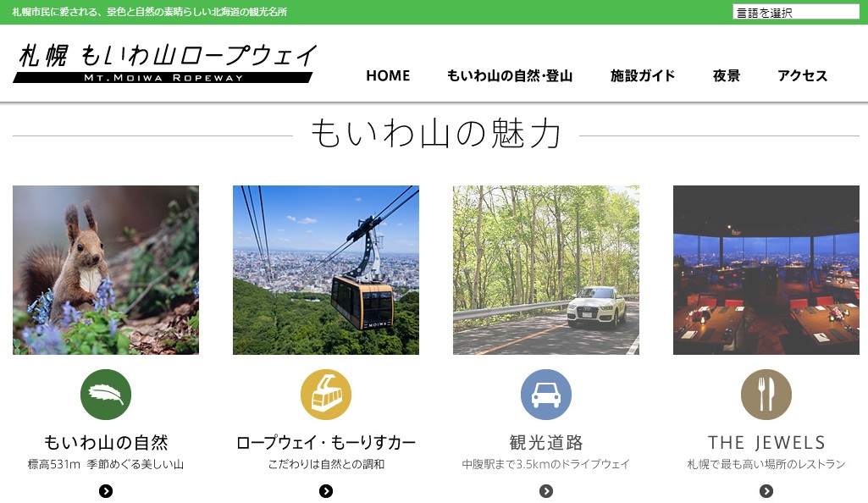This screenshot has width=868, height=503.
Task: Click the brown fork and knife icon
Action: coord(766,395)
